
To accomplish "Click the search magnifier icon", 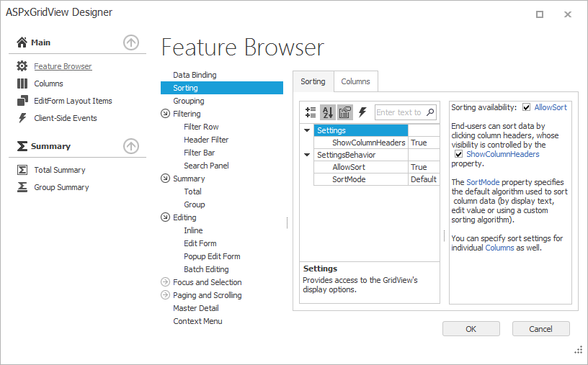I will (430, 112).
